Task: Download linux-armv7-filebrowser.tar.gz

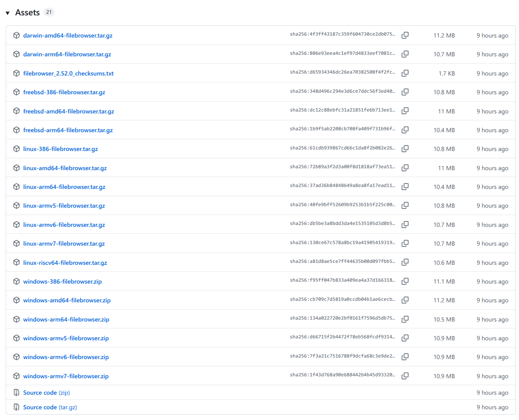Action: click(x=64, y=244)
